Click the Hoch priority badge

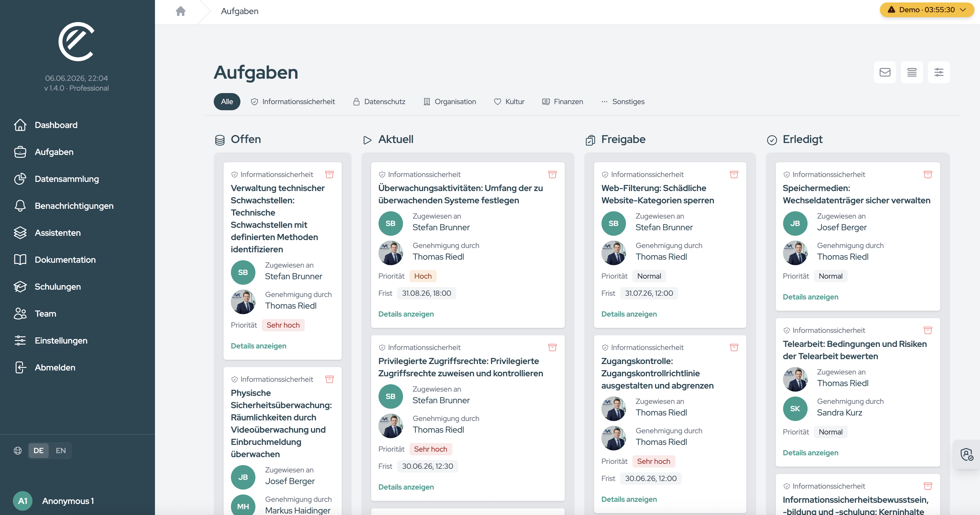[423, 276]
